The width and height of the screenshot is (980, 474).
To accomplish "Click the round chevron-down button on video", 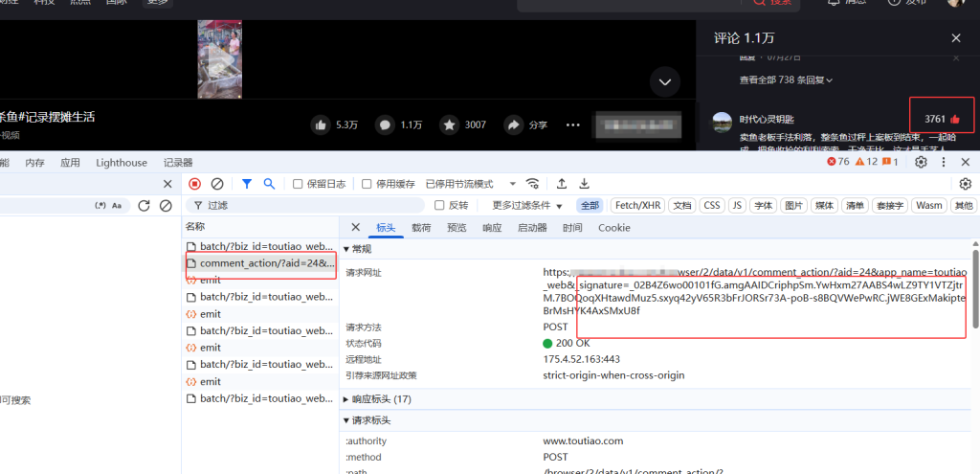I will (665, 82).
